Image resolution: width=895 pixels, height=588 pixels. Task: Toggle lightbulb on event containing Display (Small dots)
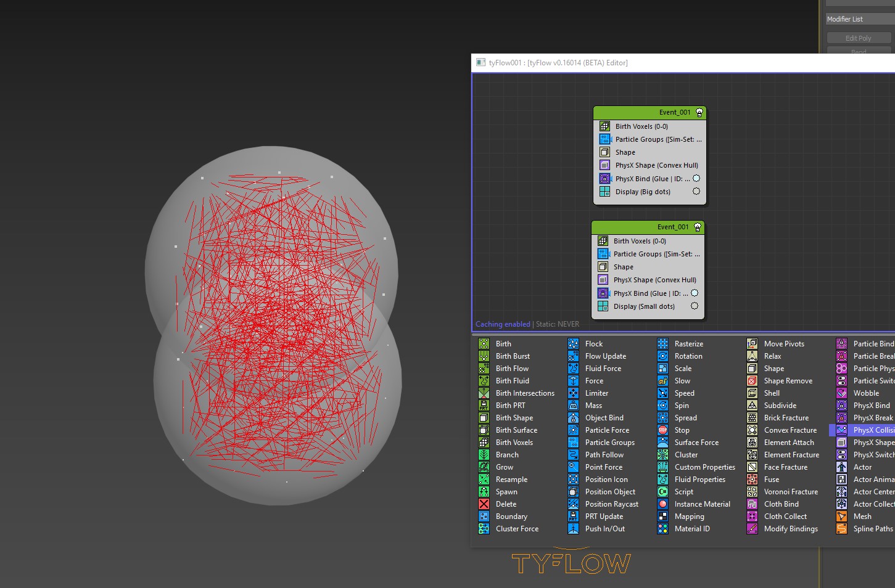(698, 227)
